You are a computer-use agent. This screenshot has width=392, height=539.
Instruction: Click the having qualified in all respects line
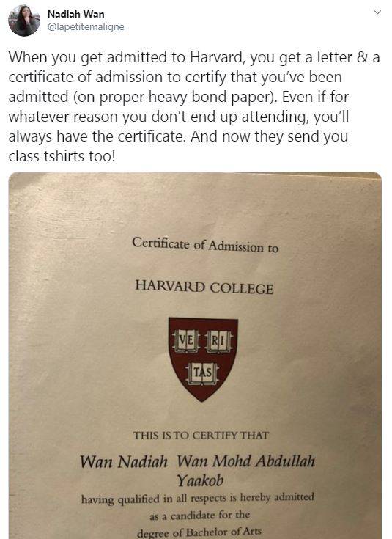[198, 499]
